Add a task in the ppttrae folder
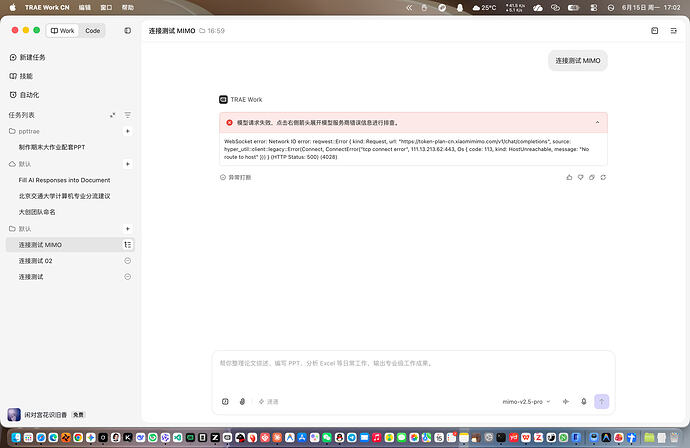The width and height of the screenshot is (690, 448). 128,131
